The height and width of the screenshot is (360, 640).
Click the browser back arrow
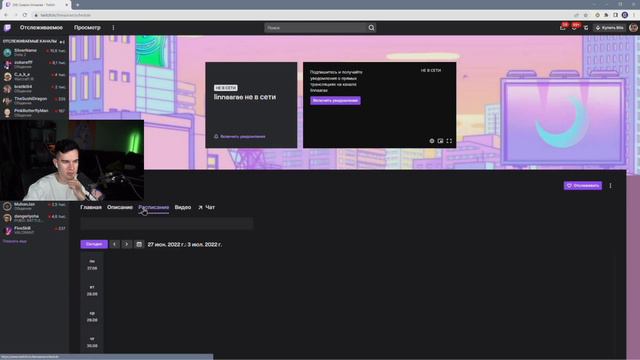[x=6, y=15]
